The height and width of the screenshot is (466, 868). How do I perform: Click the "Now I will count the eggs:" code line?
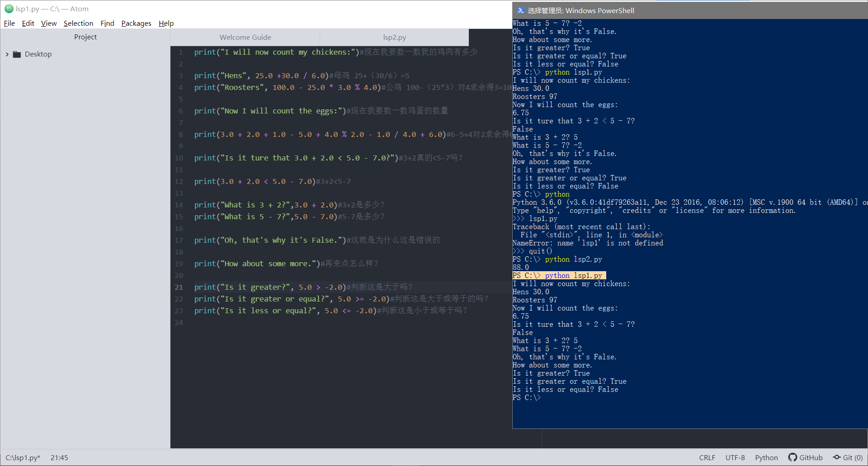click(270, 111)
